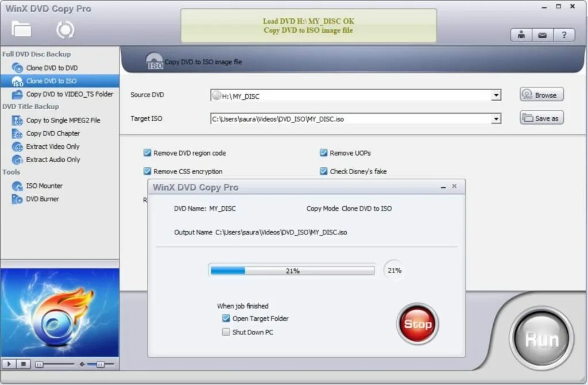Click the ISO disc icon in header banner
The width and height of the screenshot is (588, 385).
tap(154, 61)
